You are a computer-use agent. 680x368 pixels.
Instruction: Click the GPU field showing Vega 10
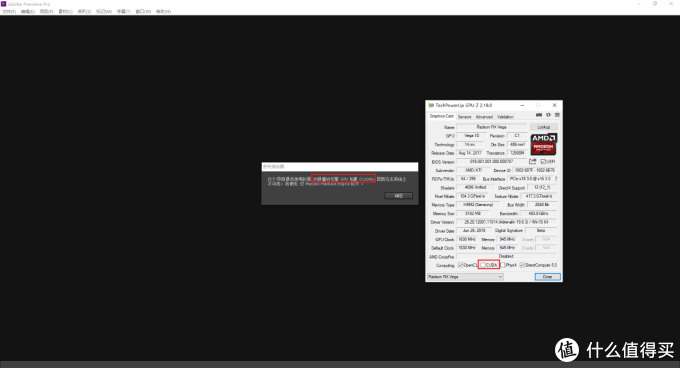pos(472,136)
